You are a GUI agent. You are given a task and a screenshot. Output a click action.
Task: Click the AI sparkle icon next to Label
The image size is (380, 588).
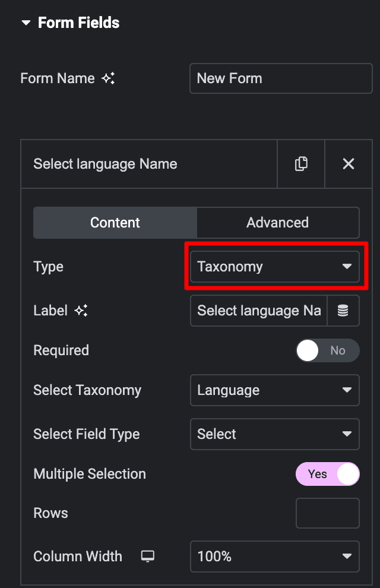point(84,310)
